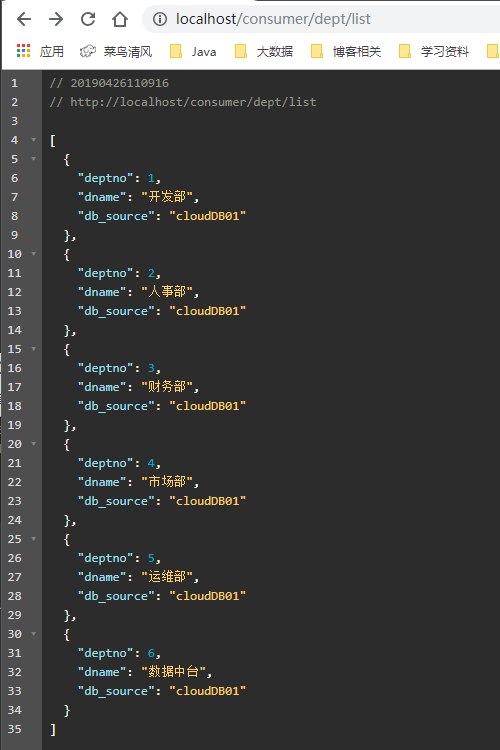
Task: Collapse the object starting at line 5
Action: [33, 159]
